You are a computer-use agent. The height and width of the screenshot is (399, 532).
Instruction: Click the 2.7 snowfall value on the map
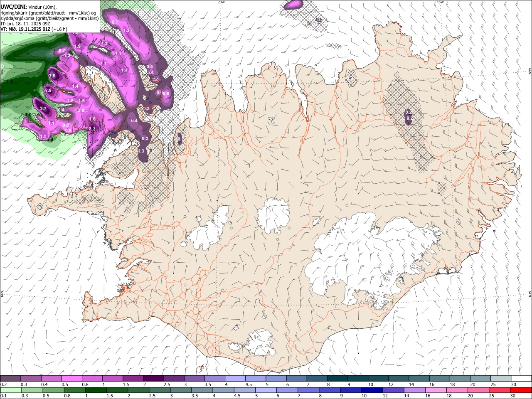[x=43, y=108]
